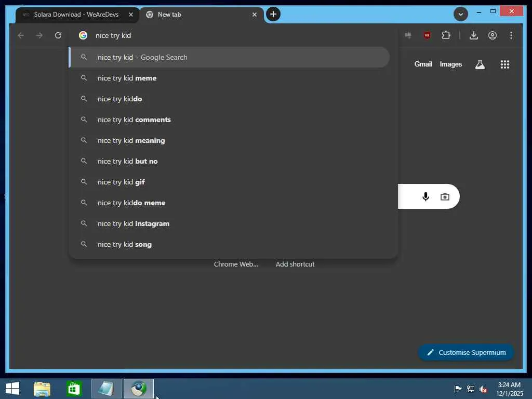The height and width of the screenshot is (399, 532).
Task: Pick the 'nice try kiddo meme' suggestion
Action: (x=229, y=203)
